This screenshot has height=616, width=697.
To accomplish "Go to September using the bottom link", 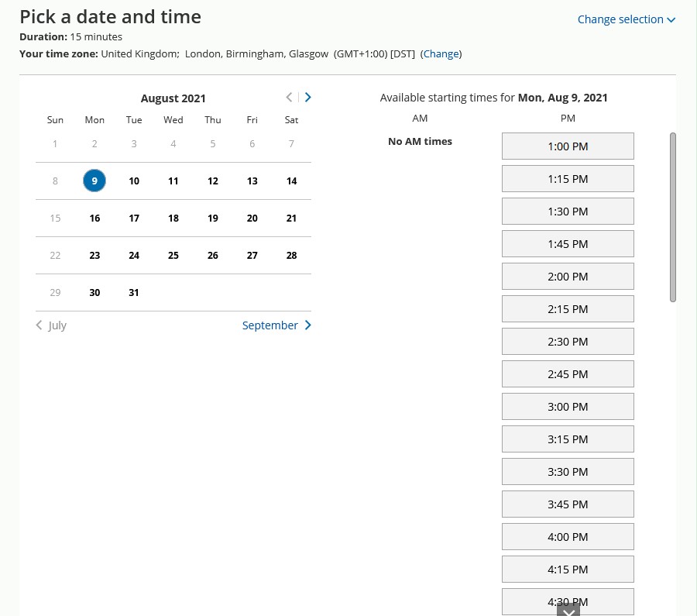I will point(276,325).
